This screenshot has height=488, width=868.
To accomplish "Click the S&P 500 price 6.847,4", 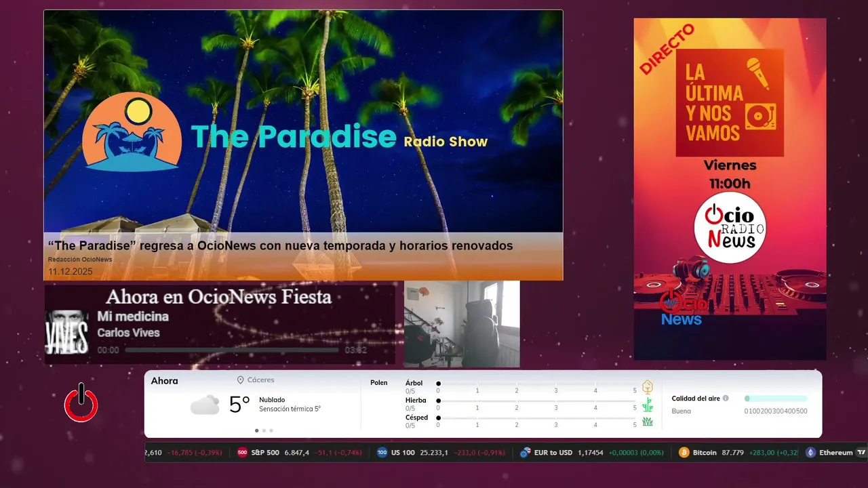I will coord(297,452).
